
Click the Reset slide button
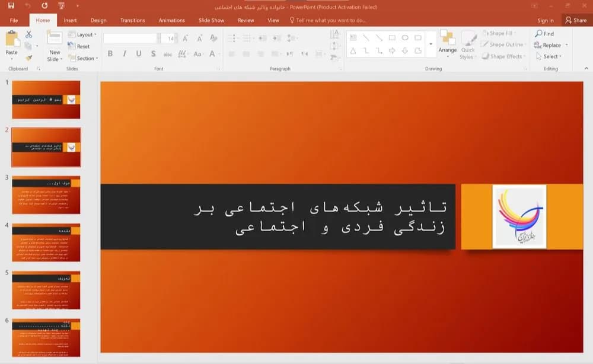[x=79, y=46]
